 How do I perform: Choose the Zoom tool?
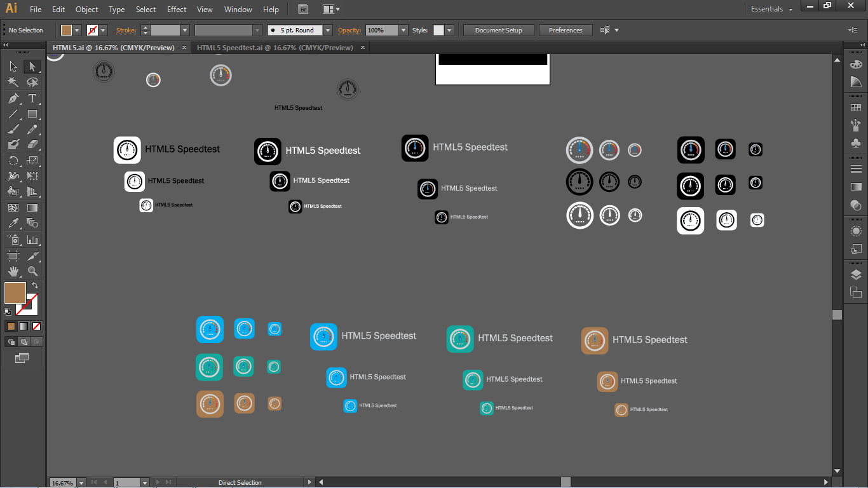(x=32, y=271)
